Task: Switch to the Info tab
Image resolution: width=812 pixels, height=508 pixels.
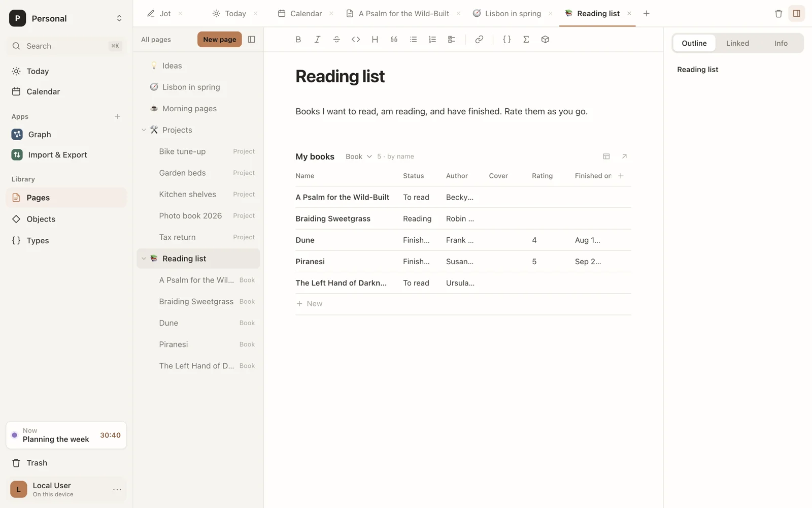Action: pos(781,43)
